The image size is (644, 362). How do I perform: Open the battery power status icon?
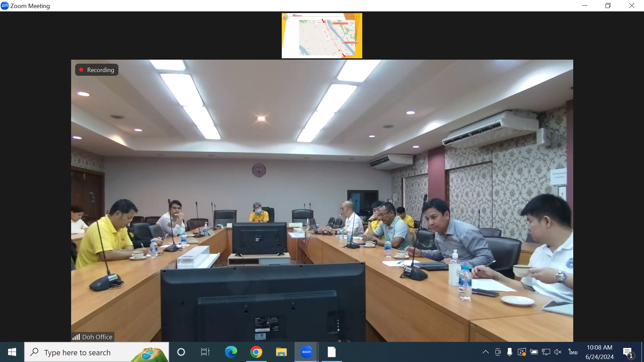coord(534,352)
